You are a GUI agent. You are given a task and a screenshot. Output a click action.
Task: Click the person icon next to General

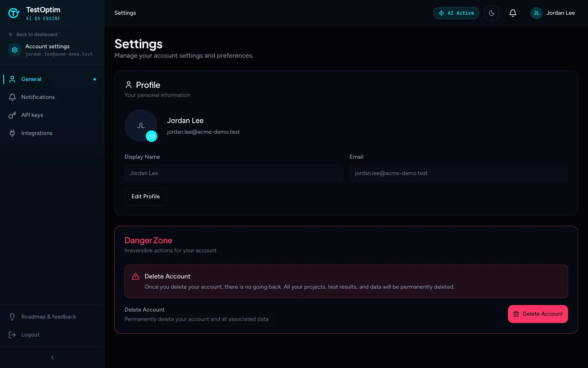tap(12, 79)
